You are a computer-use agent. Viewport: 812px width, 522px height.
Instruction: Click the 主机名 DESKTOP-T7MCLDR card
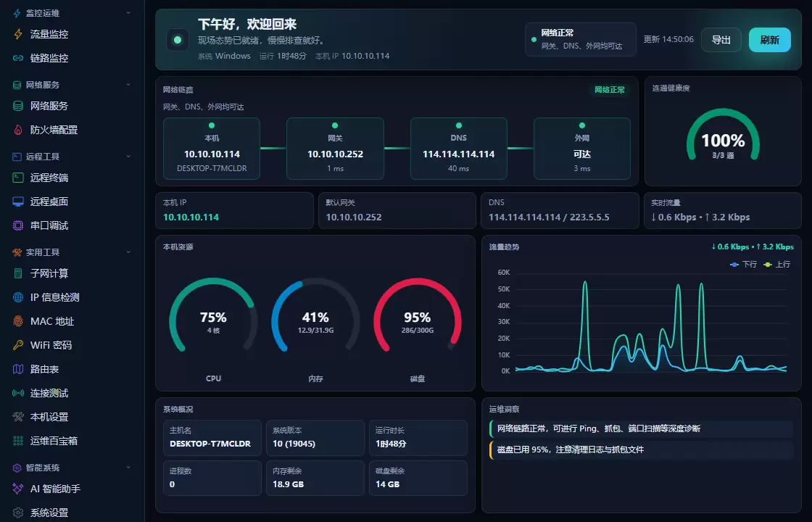coord(212,438)
